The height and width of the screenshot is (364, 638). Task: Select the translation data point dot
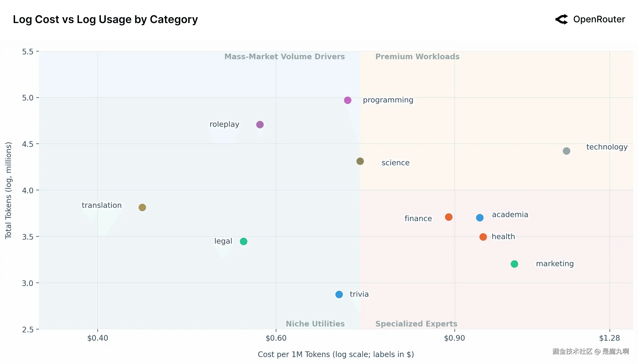coord(142,207)
